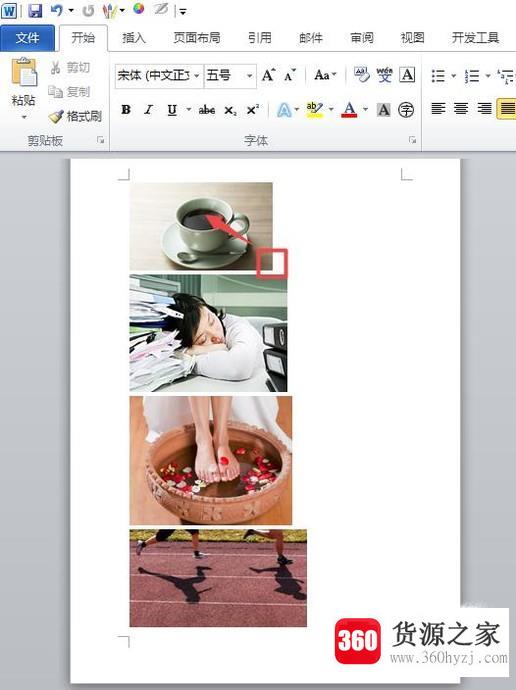Image resolution: width=516 pixels, height=690 pixels.
Task: Click the enclosed character 字 icon
Action: (406, 110)
